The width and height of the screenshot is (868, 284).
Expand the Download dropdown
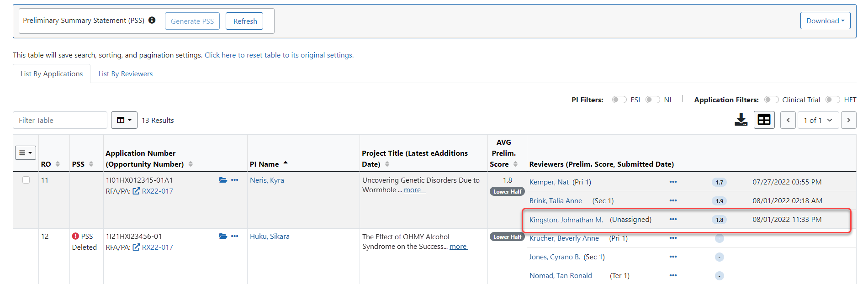point(825,21)
